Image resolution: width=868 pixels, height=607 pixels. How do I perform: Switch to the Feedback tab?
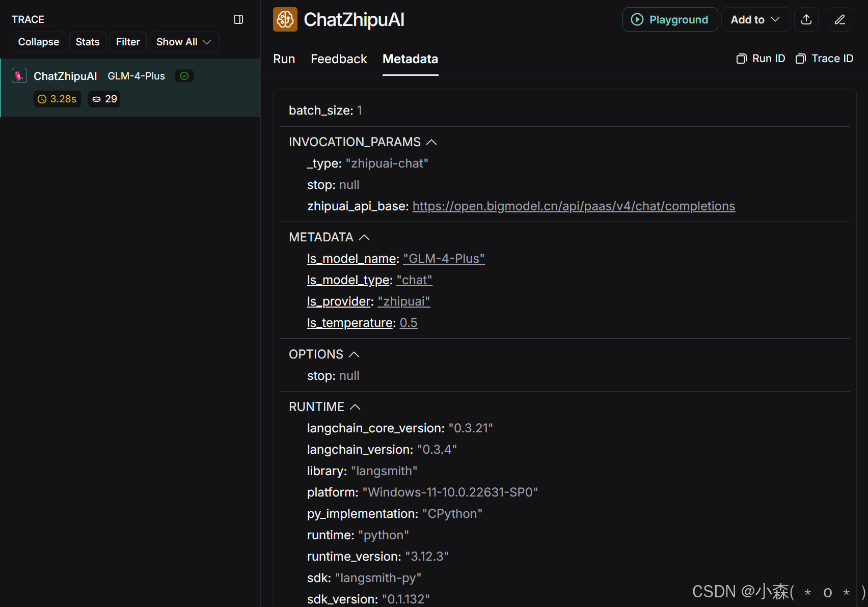pyautogui.click(x=338, y=59)
